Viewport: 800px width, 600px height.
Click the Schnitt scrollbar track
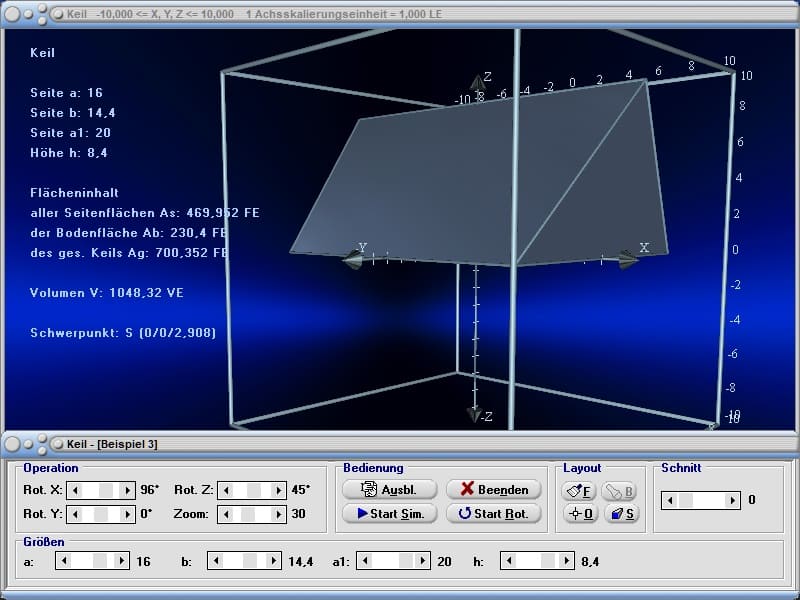point(701,500)
